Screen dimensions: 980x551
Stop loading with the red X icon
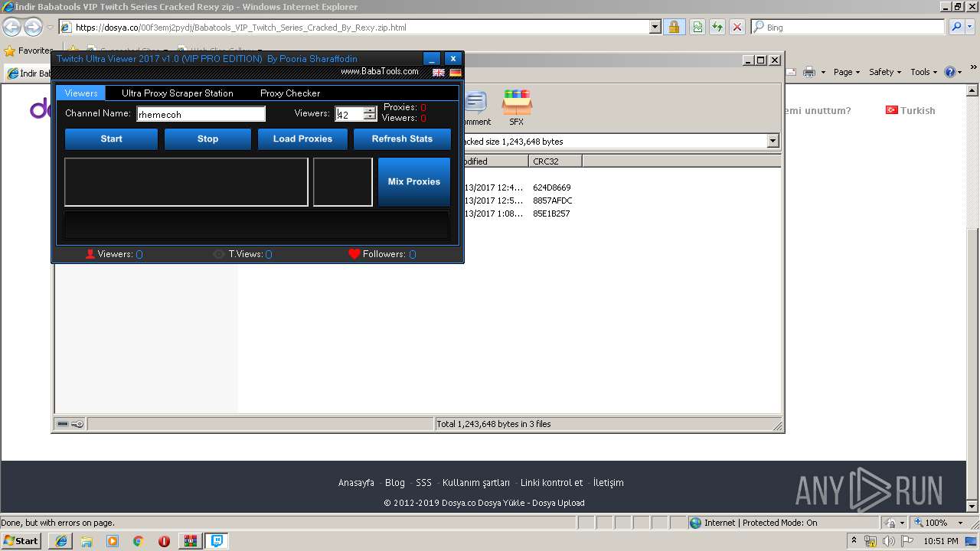click(737, 27)
